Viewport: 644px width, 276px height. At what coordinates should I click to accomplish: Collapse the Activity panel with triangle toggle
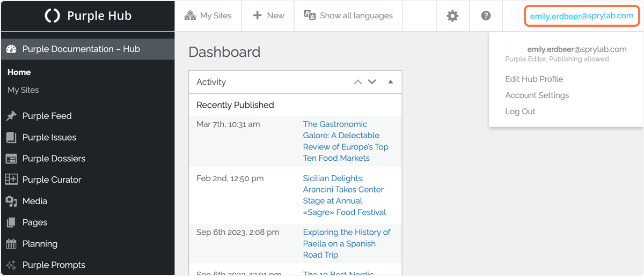click(391, 82)
